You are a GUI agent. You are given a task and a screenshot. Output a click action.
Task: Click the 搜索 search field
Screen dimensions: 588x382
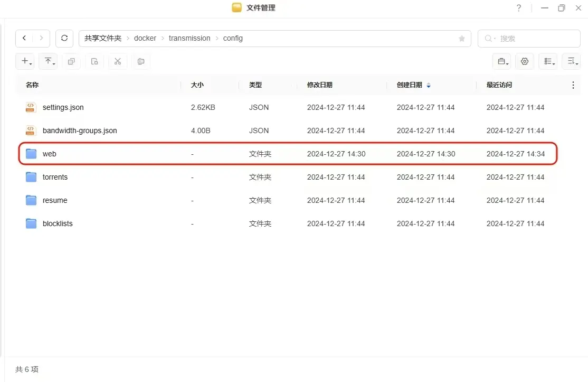coord(533,39)
